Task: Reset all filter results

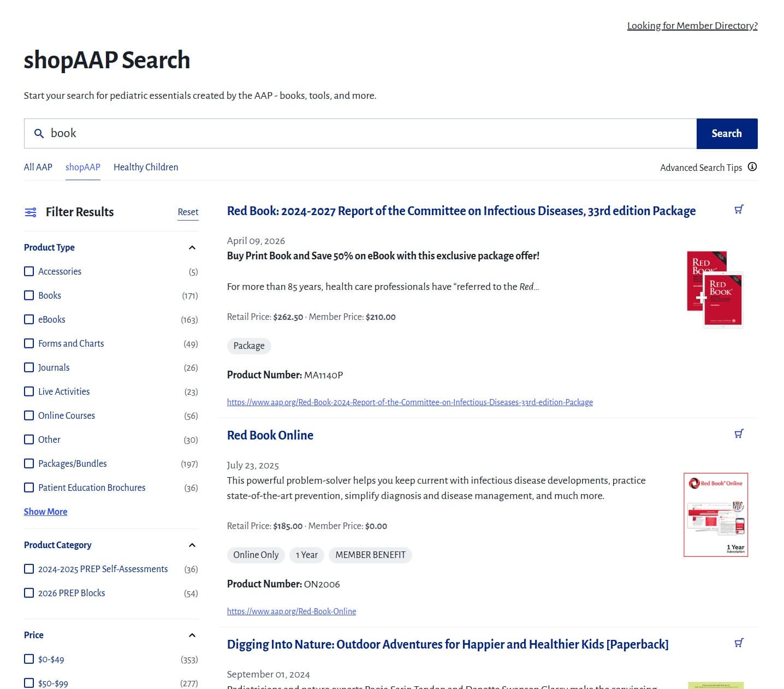Action: point(188,212)
